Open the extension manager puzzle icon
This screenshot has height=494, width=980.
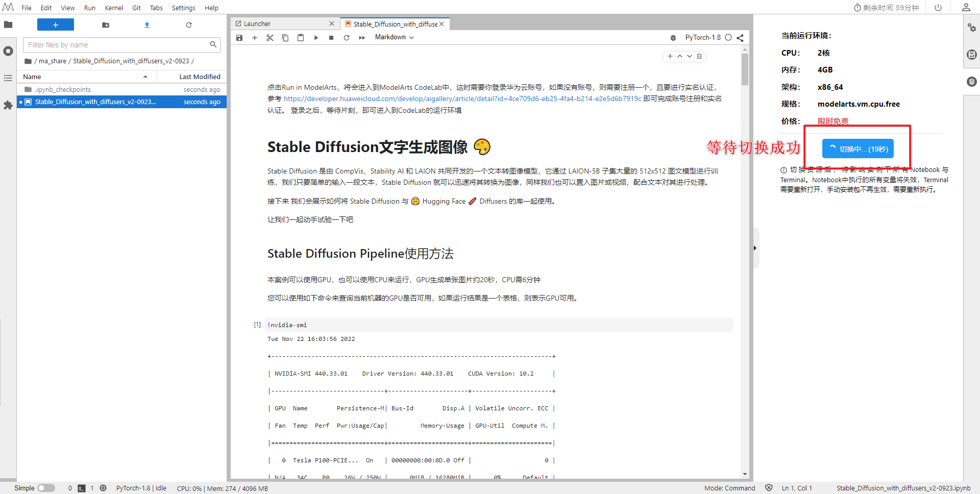click(8, 105)
